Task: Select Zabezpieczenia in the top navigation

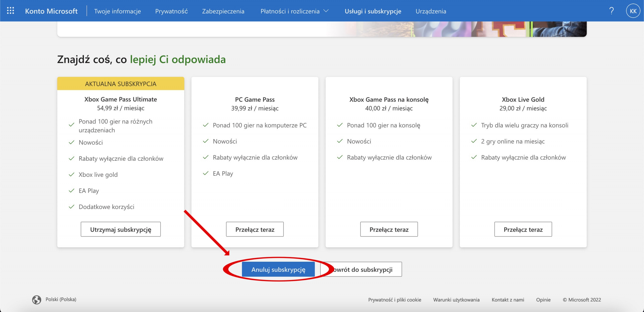Action: pyautogui.click(x=223, y=11)
